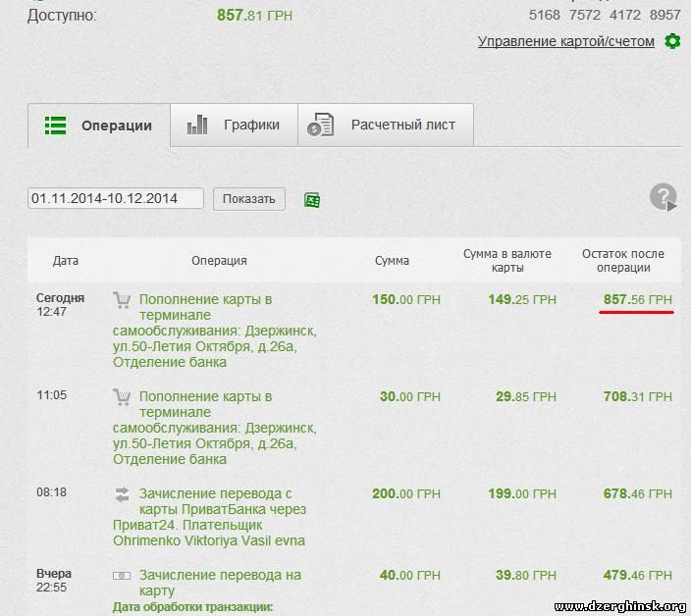Click the cart icon of the 11:05 operation

tap(122, 397)
